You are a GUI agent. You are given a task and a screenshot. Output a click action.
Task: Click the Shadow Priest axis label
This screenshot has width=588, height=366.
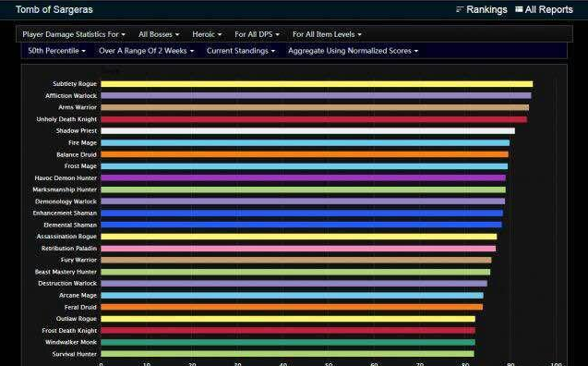(77, 131)
